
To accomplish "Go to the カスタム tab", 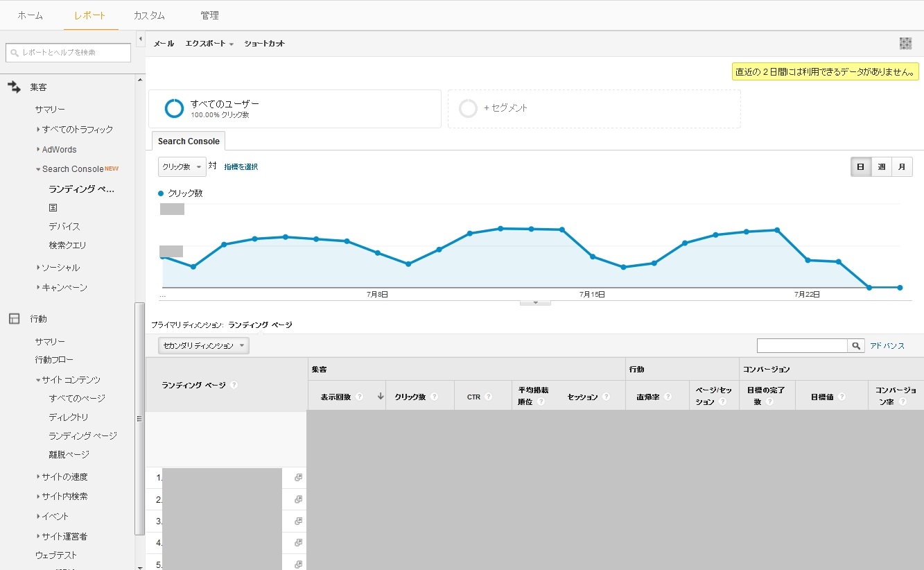I will click(x=149, y=15).
